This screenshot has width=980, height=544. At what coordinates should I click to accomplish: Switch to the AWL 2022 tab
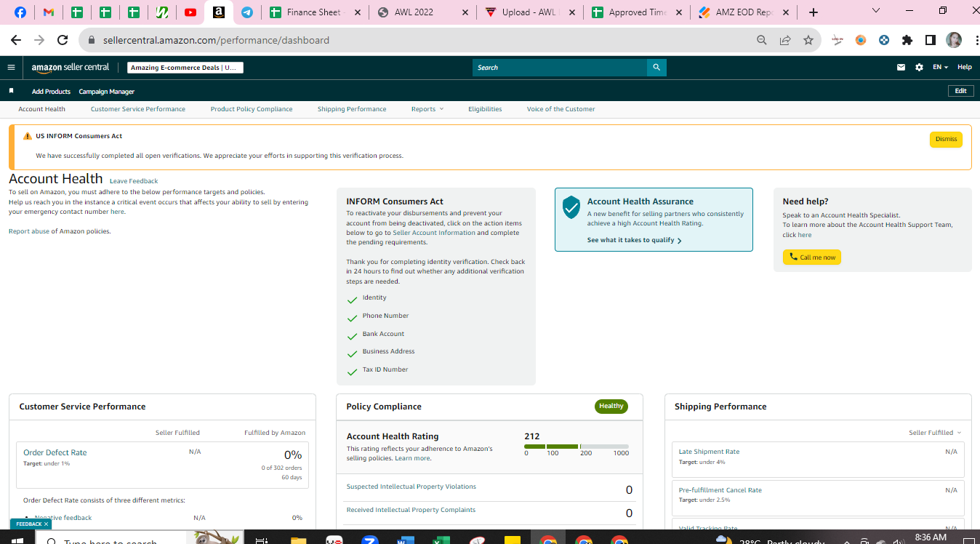[422, 12]
